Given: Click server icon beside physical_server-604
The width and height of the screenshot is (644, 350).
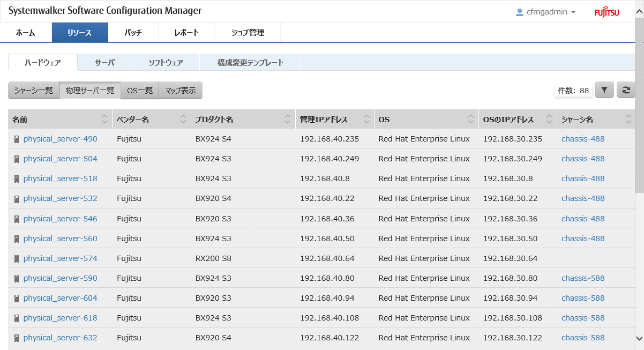Looking at the screenshot, I should [17, 298].
